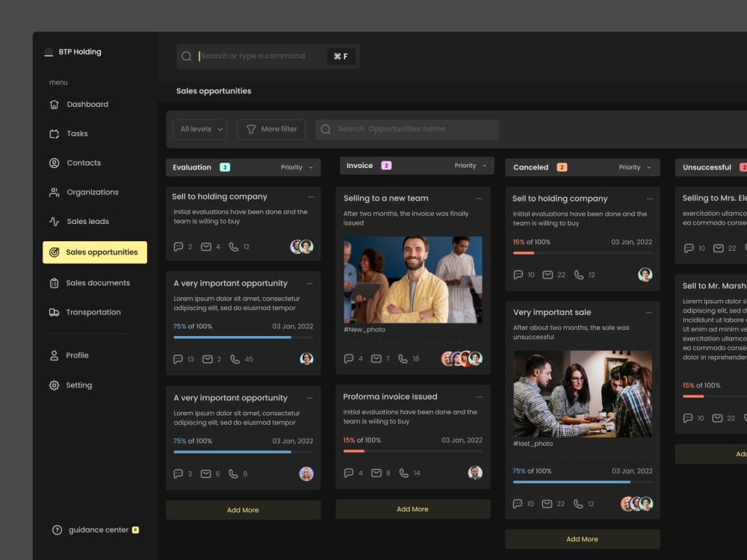
Task: Click 15% progress bar on Canceled 'Sell to holding company'
Action: point(582,253)
